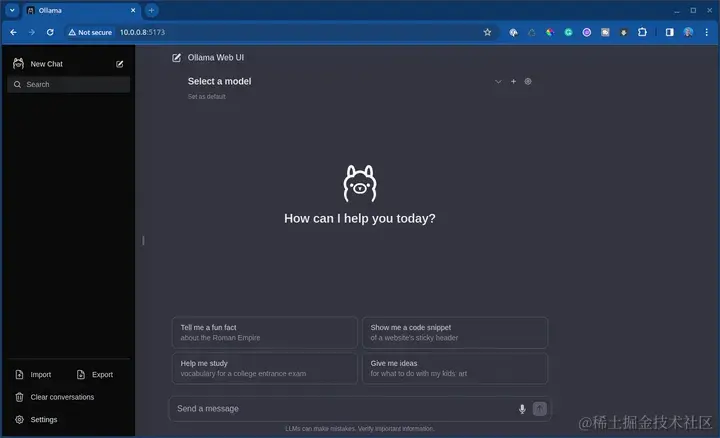This screenshot has height=438, width=720.
Task: Click the purple circle extension icon
Action: [587, 32]
